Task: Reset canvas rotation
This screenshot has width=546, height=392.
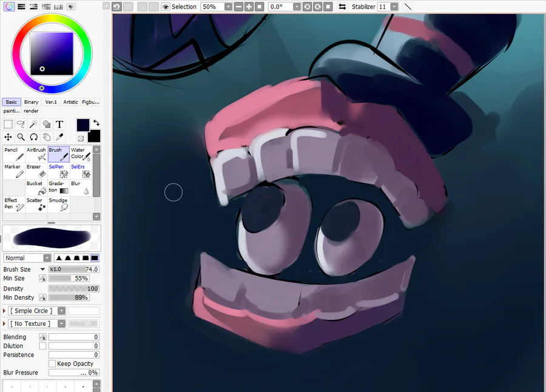Action: pyautogui.click(x=328, y=7)
